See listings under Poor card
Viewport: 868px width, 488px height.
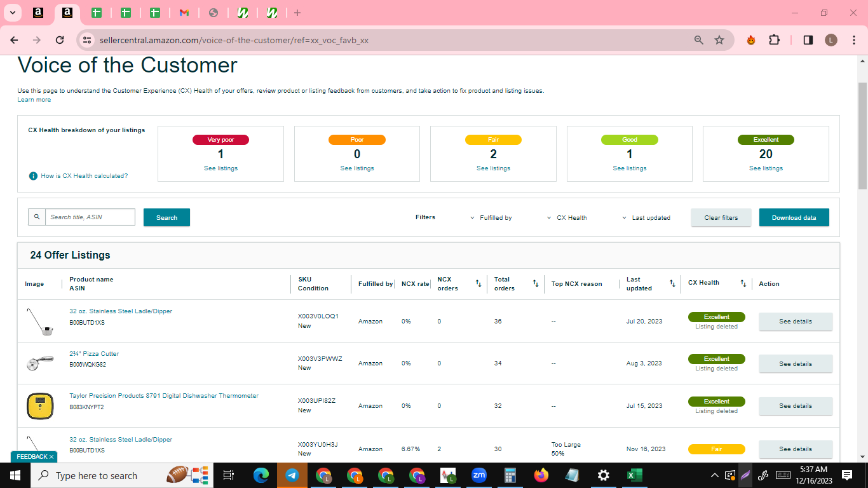coord(357,168)
